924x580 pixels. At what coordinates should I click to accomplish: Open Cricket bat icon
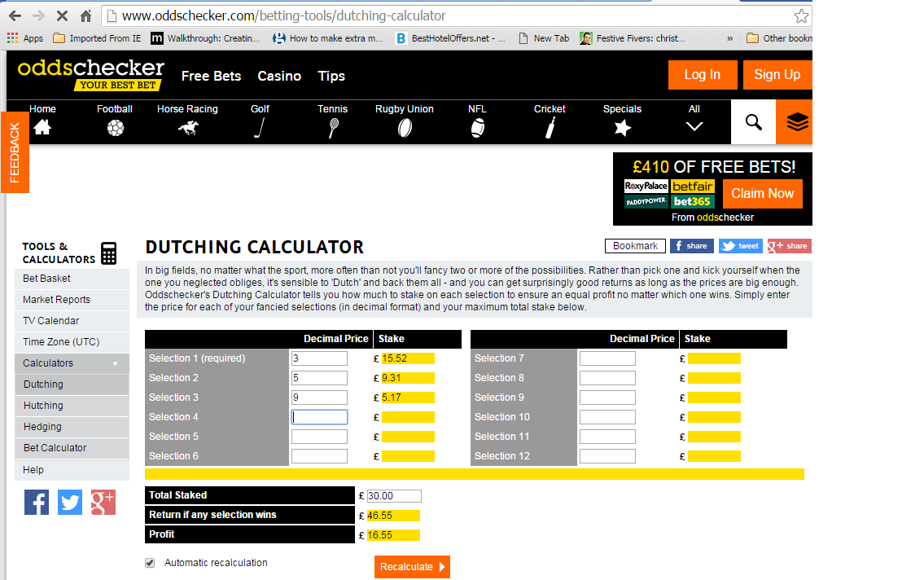tap(550, 127)
